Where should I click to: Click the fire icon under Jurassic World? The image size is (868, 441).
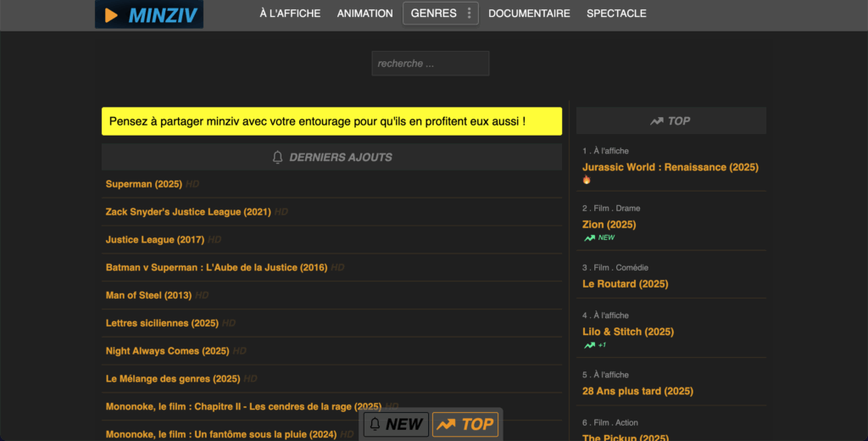tap(587, 180)
